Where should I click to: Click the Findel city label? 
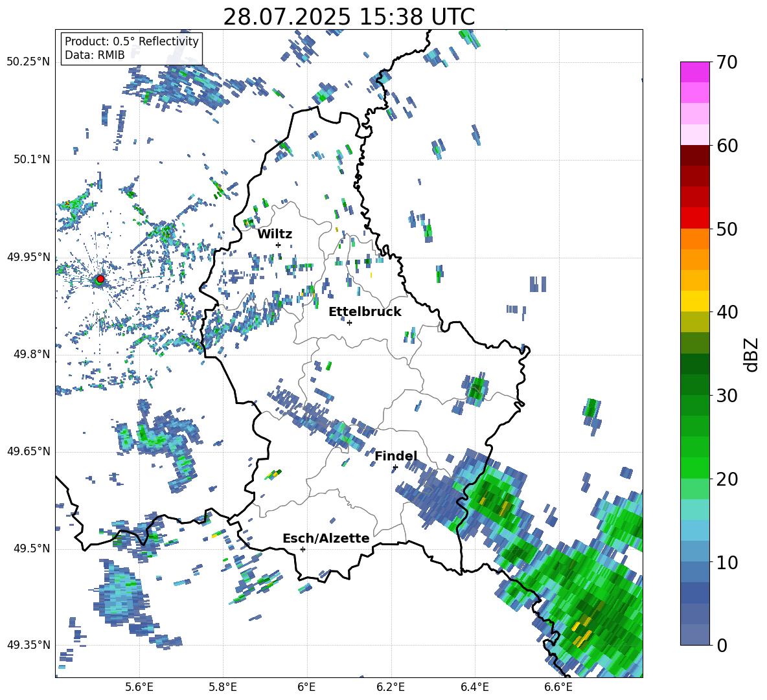396,456
